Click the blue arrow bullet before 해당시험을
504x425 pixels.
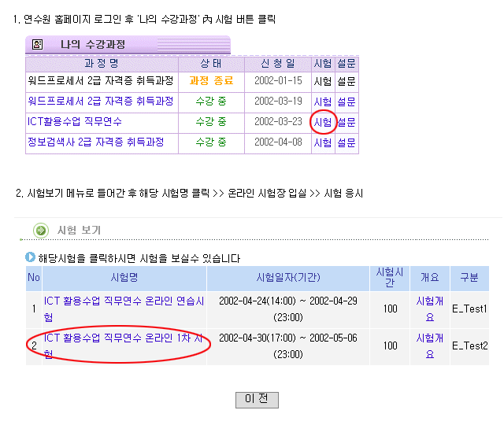pyautogui.click(x=30, y=257)
